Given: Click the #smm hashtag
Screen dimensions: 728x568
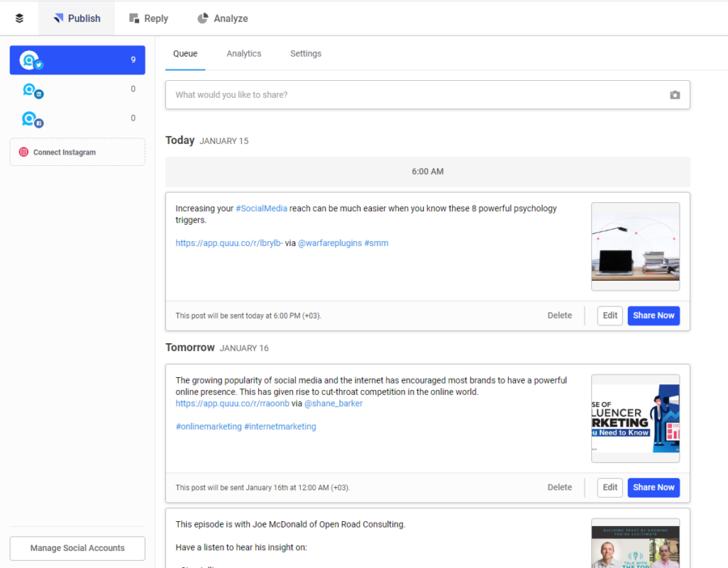Looking at the screenshot, I should click(376, 243).
